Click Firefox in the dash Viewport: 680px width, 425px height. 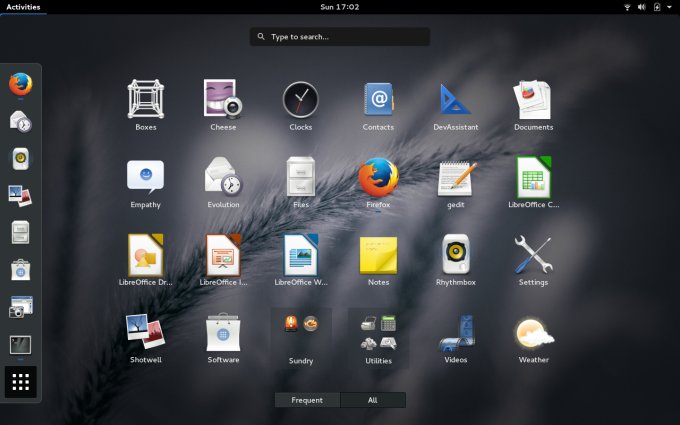20,84
